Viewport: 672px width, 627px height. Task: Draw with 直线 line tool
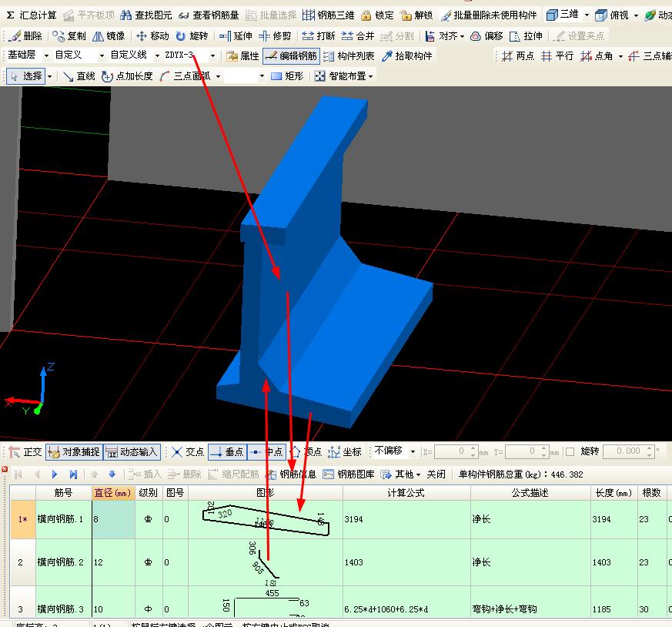click(x=79, y=76)
